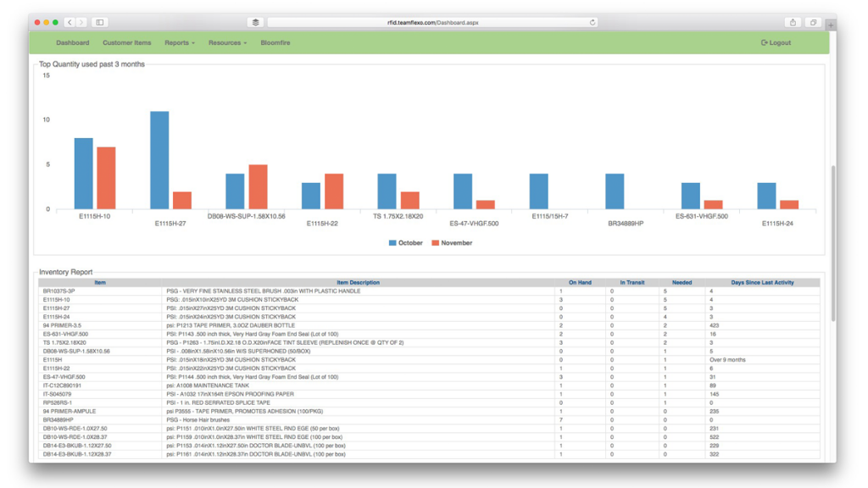Add a new tab with the plus button

click(x=831, y=25)
